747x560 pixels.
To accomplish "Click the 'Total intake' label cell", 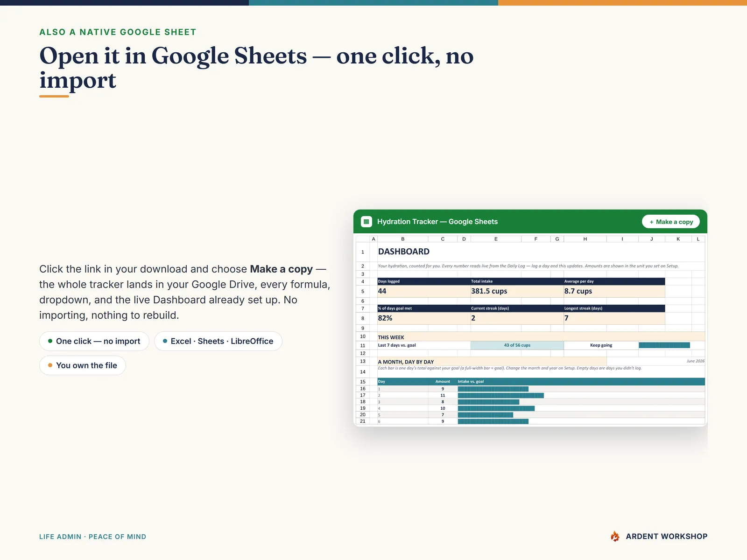I will 517,281.
